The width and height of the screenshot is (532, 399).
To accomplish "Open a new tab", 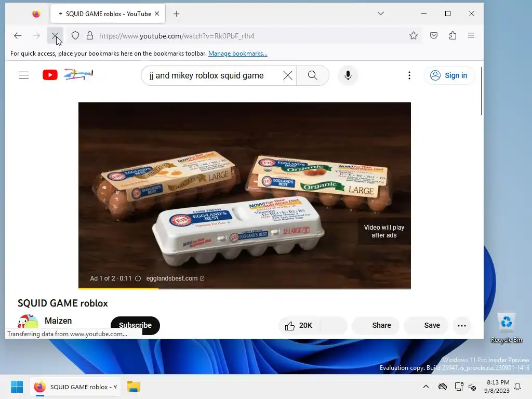I will pyautogui.click(x=177, y=14).
